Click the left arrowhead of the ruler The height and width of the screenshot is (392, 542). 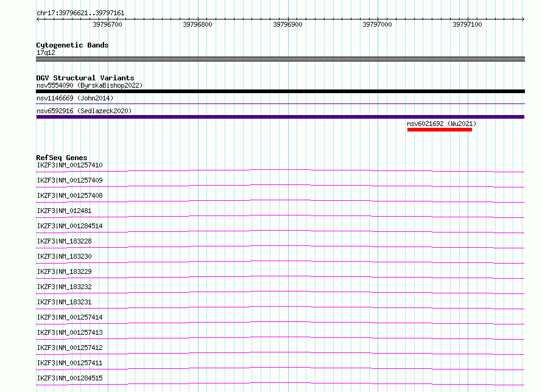38,19
